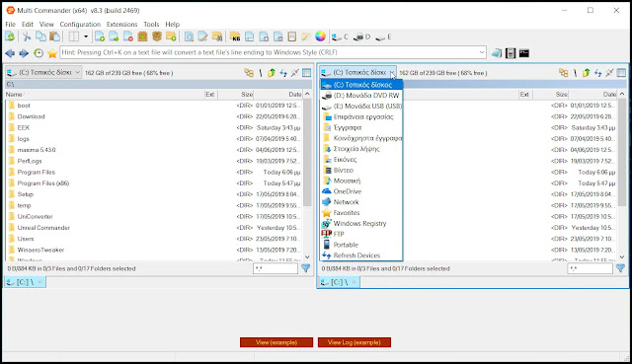Select the Unreal Commander folder
632x364 pixels.
click(43, 228)
